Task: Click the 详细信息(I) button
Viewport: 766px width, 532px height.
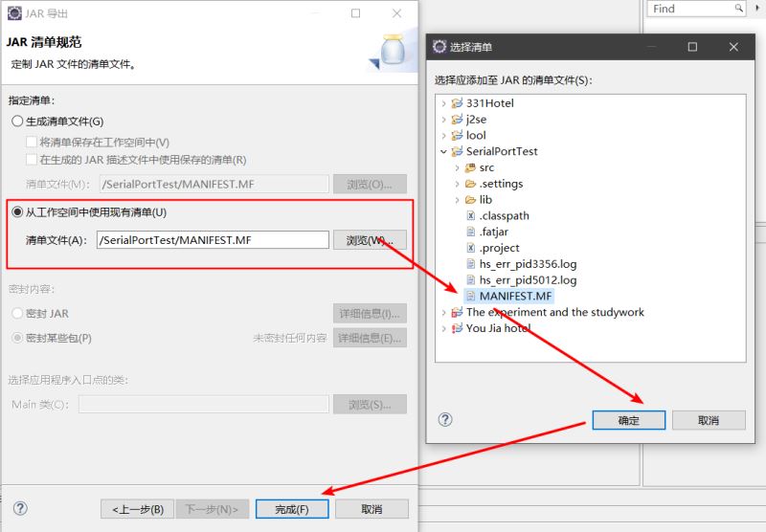Action: click(370, 313)
